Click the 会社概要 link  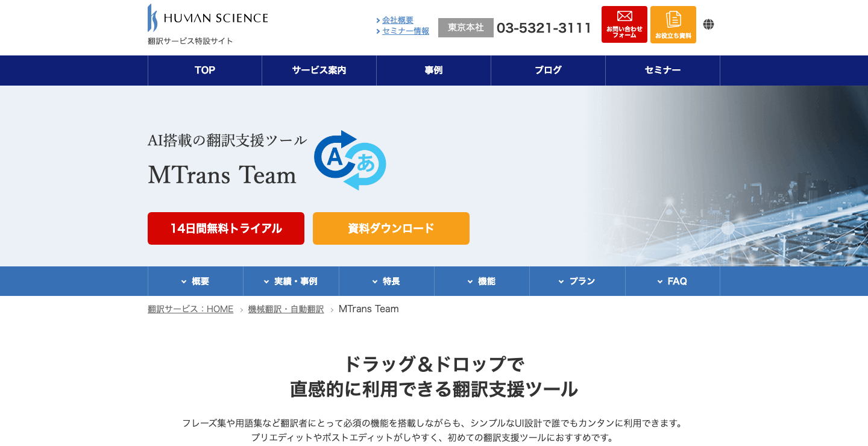point(398,20)
